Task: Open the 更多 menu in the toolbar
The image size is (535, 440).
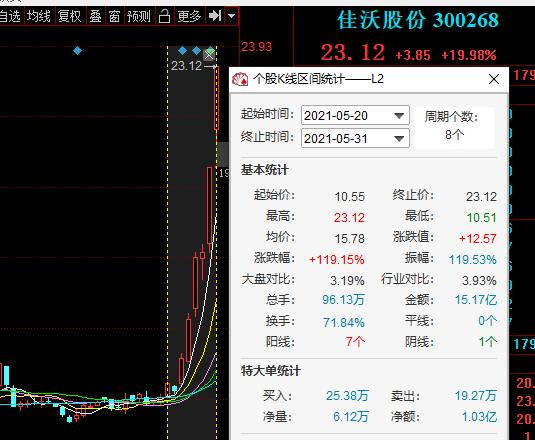Action: (189, 16)
